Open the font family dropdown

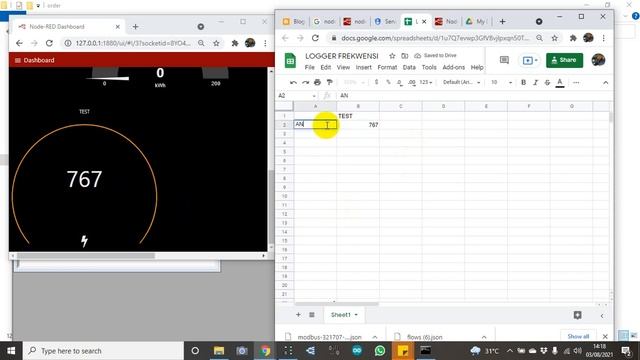click(x=461, y=82)
